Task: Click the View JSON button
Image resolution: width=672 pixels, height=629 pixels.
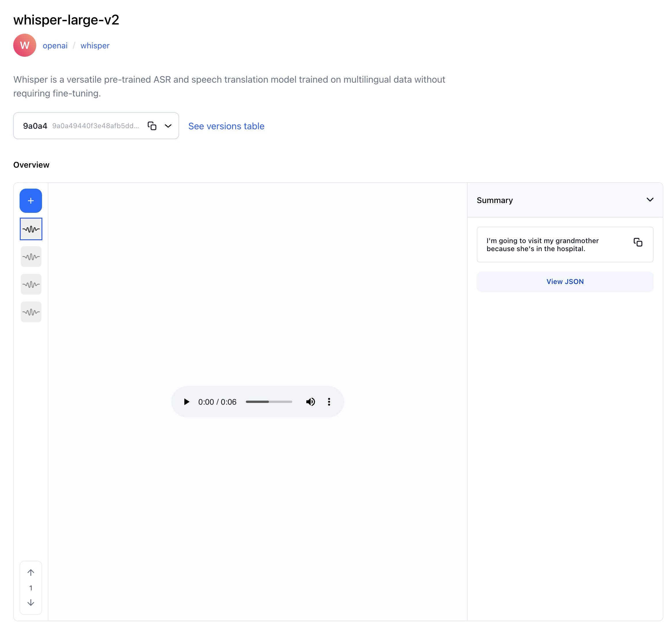Action: [x=565, y=281]
